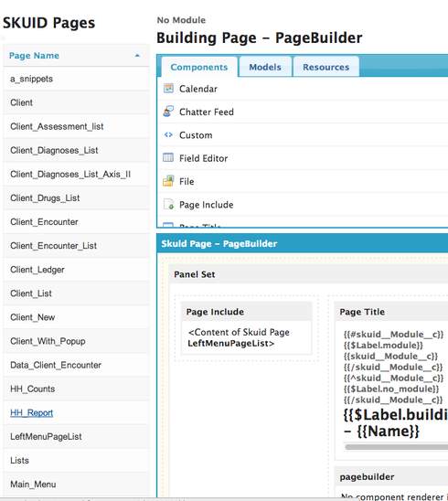This screenshot has height=501, width=448.
Task: Select the Data_Client_Encounter page row
Action: click(76, 365)
